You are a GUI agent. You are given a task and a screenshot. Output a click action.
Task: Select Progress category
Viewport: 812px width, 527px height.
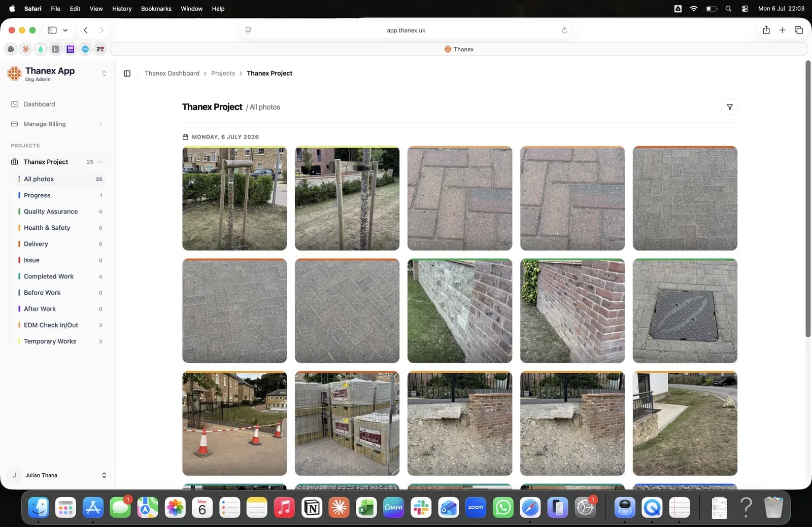[59, 195]
